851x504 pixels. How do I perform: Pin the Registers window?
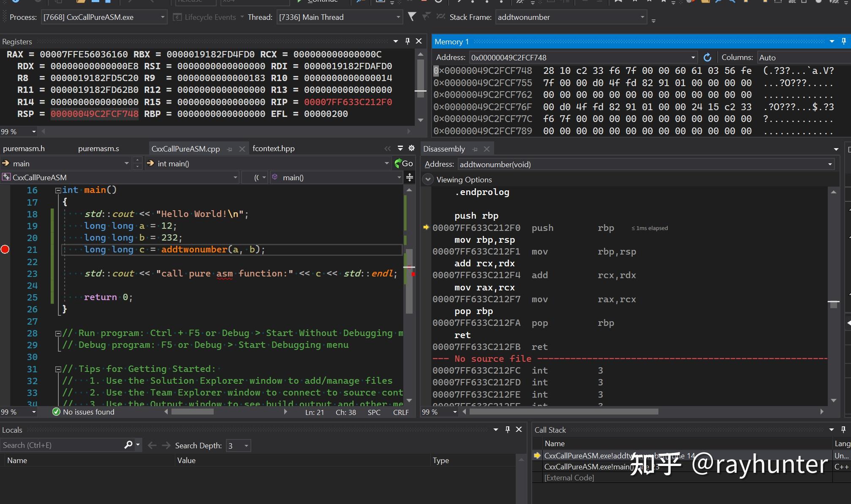(x=407, y=41)
